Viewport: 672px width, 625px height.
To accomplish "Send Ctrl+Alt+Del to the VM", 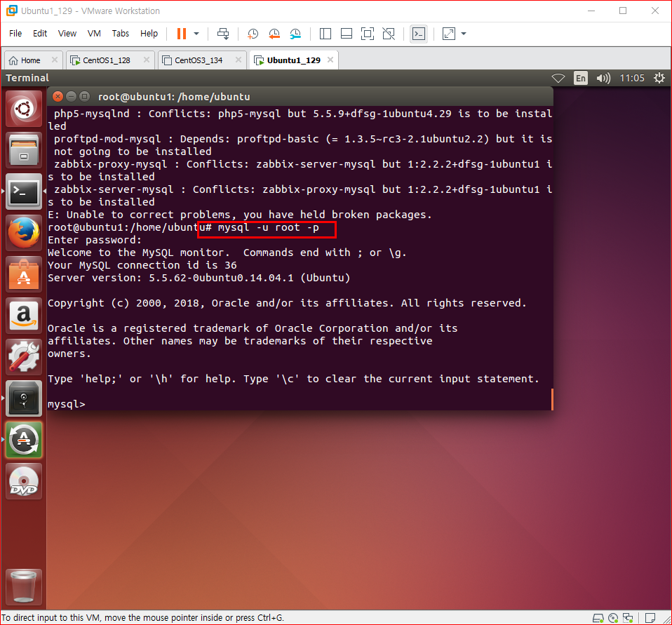I will pos(223,34).
